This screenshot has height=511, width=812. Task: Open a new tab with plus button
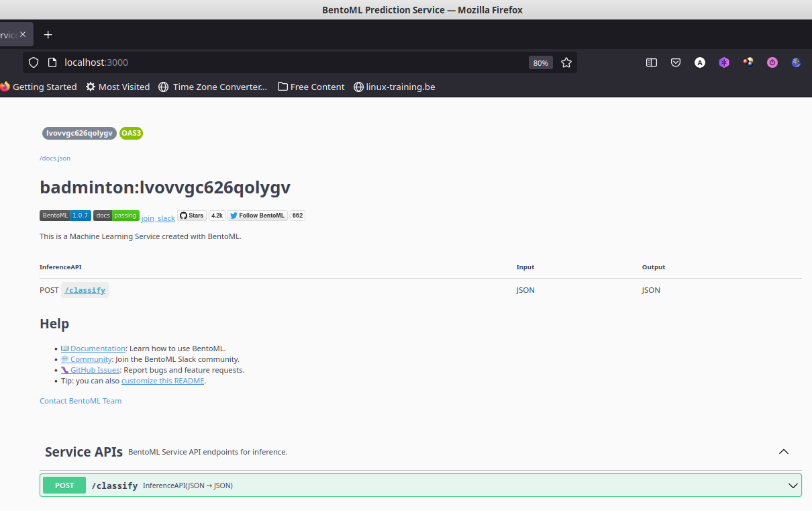point(48,34)
